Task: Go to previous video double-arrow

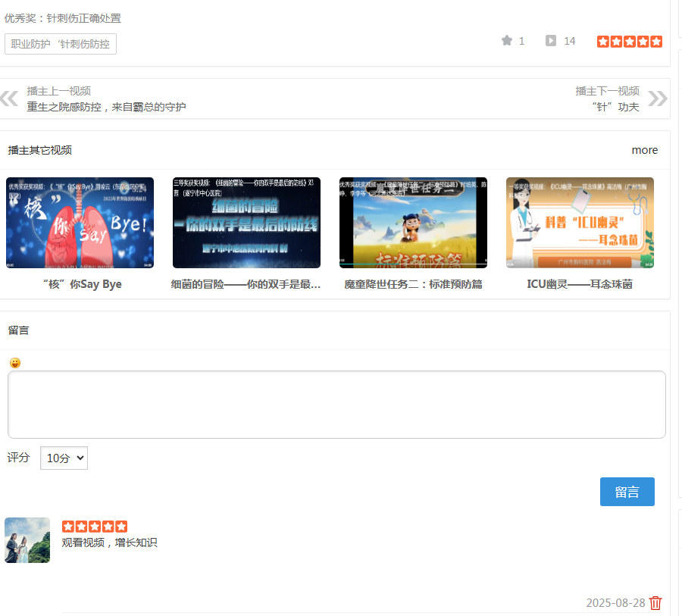Action: pos(10,98)
